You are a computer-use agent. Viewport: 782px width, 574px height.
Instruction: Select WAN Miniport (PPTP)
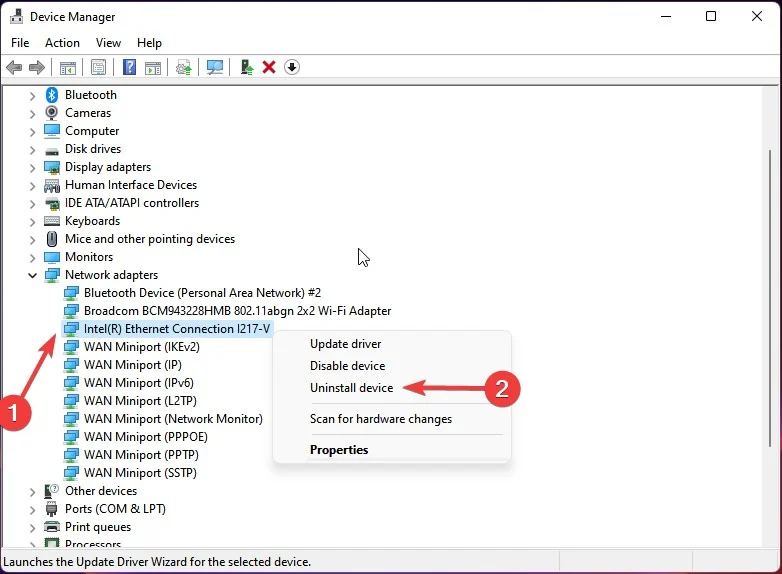(x=141, y=454)
